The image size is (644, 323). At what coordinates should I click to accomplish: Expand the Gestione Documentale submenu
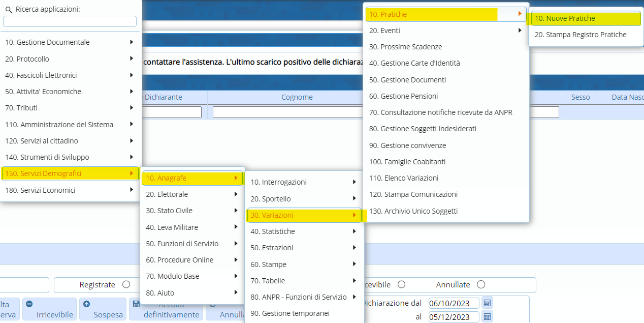(x=132, y=42)
